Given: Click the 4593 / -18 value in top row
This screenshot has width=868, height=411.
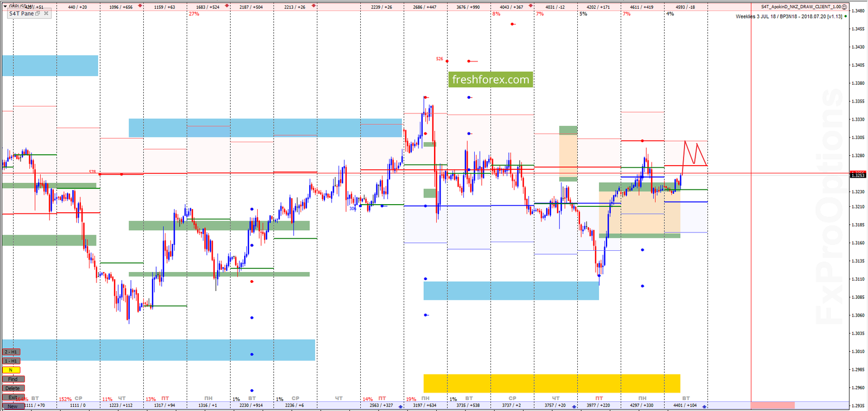Looking at the screenshot, I should coord(685,8).
